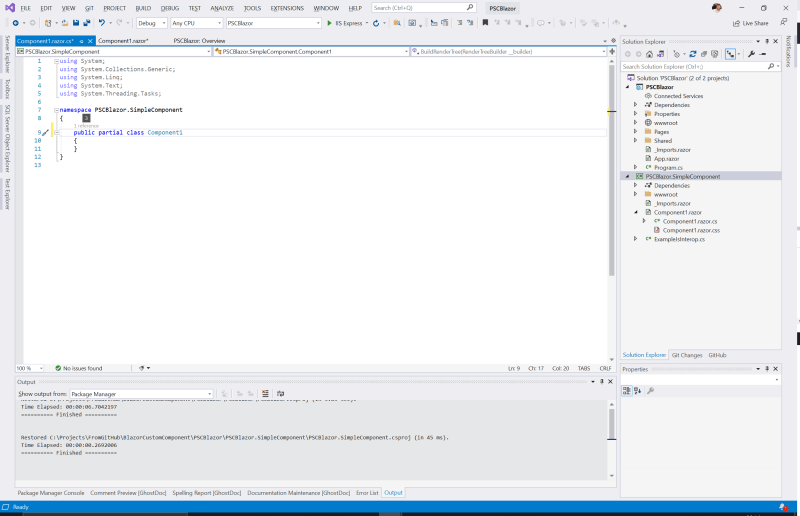Click Alphabetical sort icon in Properties panel
This screenshot has height=516, width=800.
click(638, 391)
